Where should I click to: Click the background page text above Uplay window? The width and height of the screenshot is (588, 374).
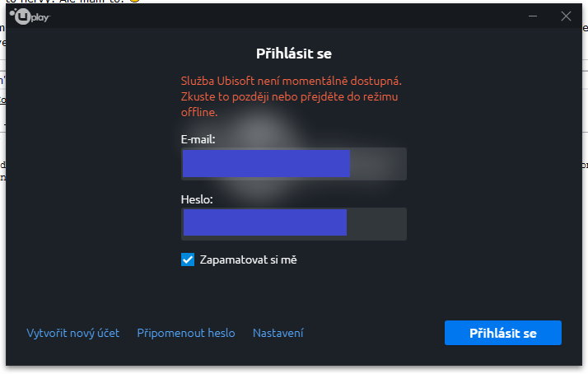pos(72,2)
